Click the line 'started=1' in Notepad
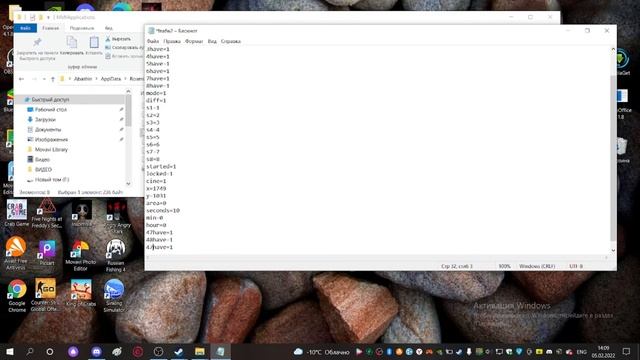640x360 pixels. pyautogui.click(x=161, y=167)
